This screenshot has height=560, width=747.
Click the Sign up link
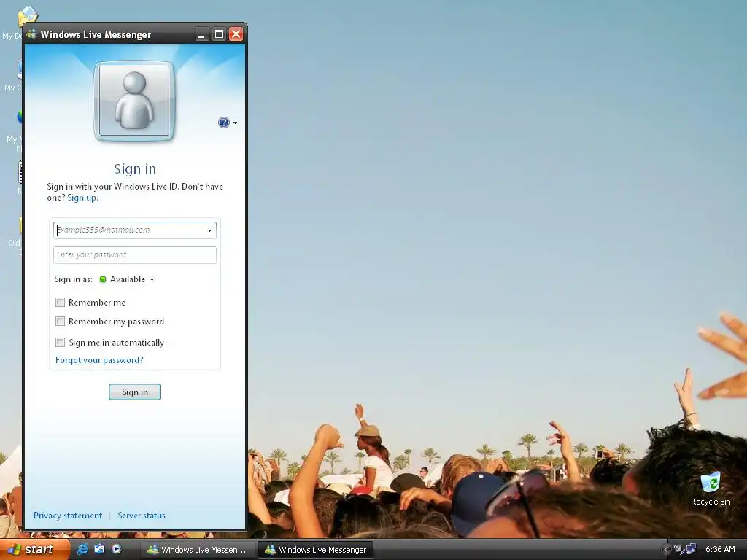click(82, 198)
